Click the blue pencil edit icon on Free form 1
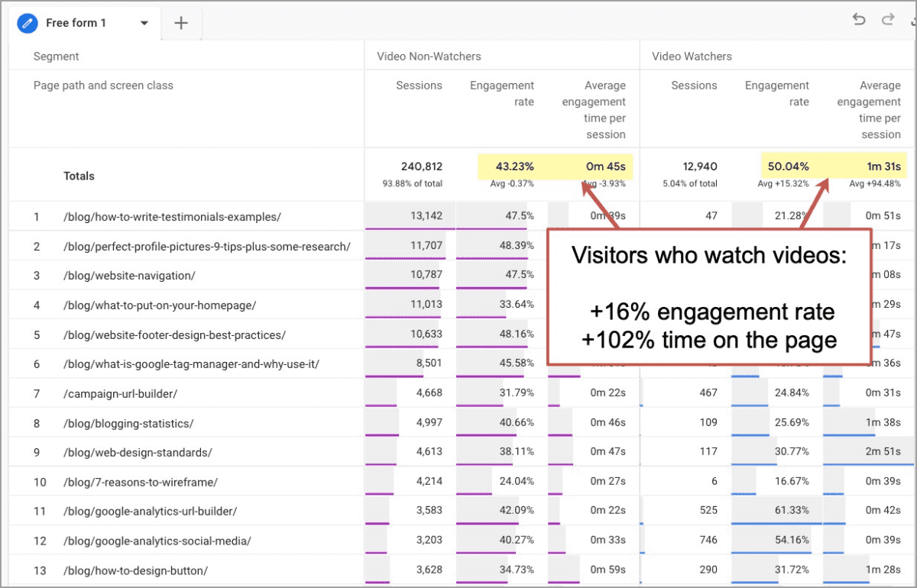 (28, 23)
